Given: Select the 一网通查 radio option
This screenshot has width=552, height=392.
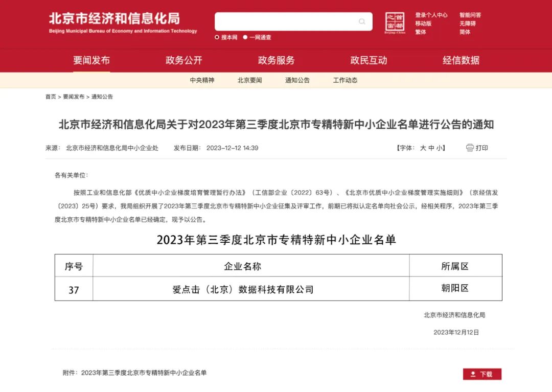Looking at the screenshot, I should coord(245,37).
